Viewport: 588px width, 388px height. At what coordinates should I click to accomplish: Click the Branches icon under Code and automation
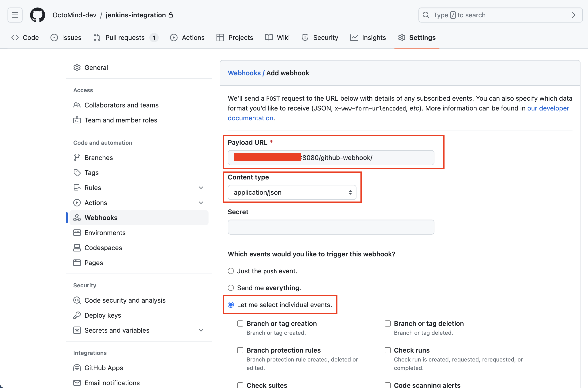pyautogui.click(x=77, y=158)
